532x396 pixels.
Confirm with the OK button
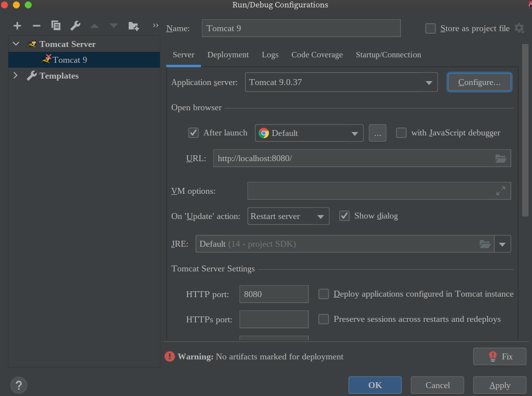coord(375,385)
